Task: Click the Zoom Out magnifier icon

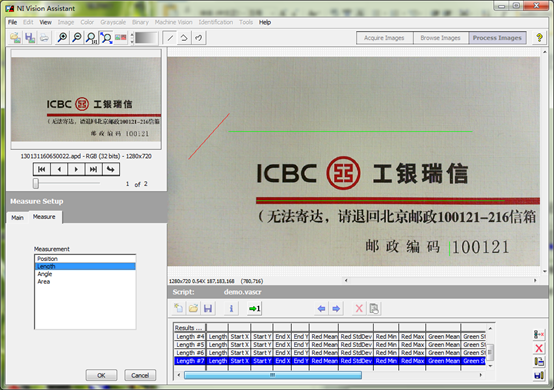Action: click(77, 37)
